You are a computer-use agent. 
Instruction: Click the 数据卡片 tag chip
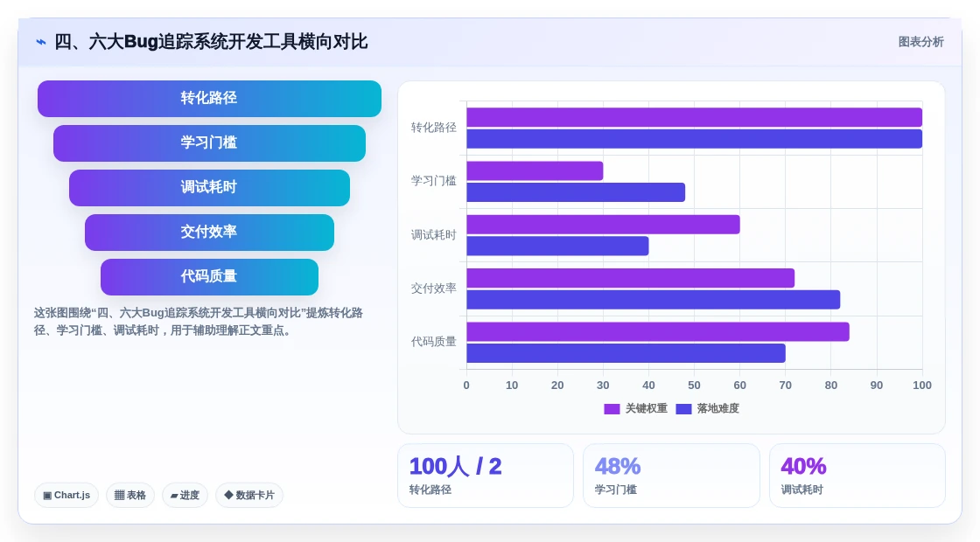(248, 495)
